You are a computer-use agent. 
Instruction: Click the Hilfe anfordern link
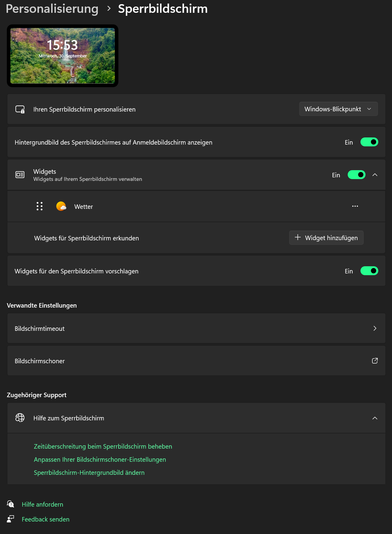point(43,504)
